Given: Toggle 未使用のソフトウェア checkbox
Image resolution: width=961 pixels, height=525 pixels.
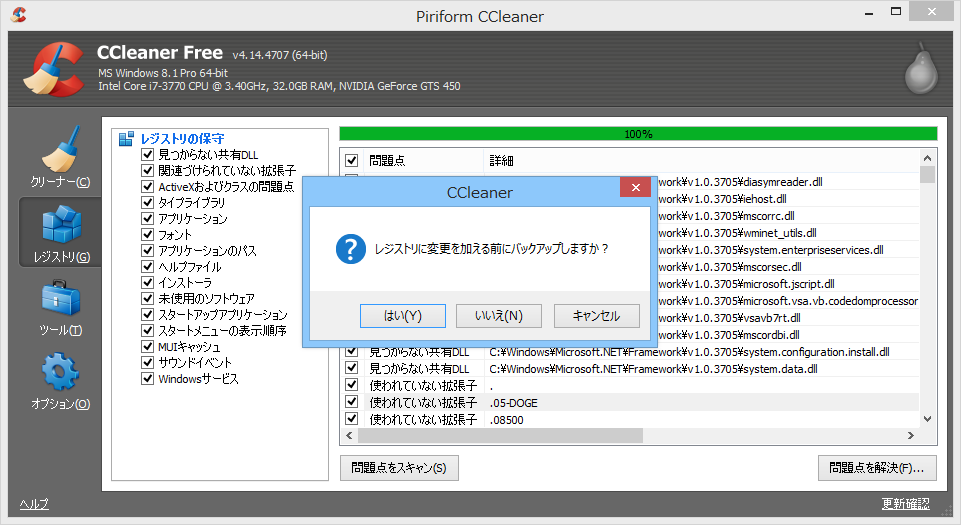Looking at the screenshot, I should coord(147,298).
